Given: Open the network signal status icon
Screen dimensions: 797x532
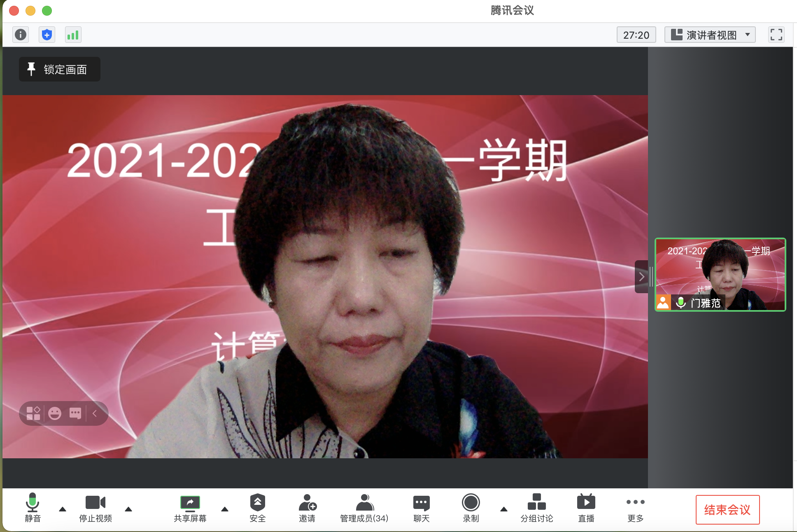Looking at the screenshot, I should click(73, 35).
